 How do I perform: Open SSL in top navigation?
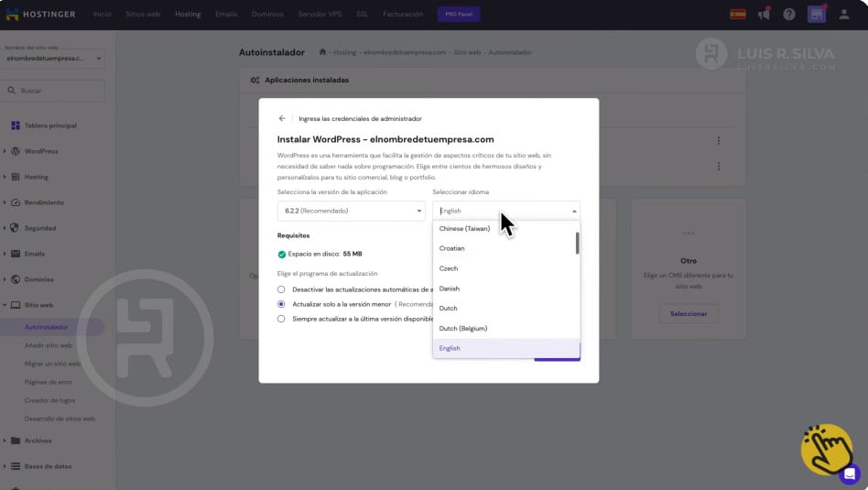(x=362, y=14)
